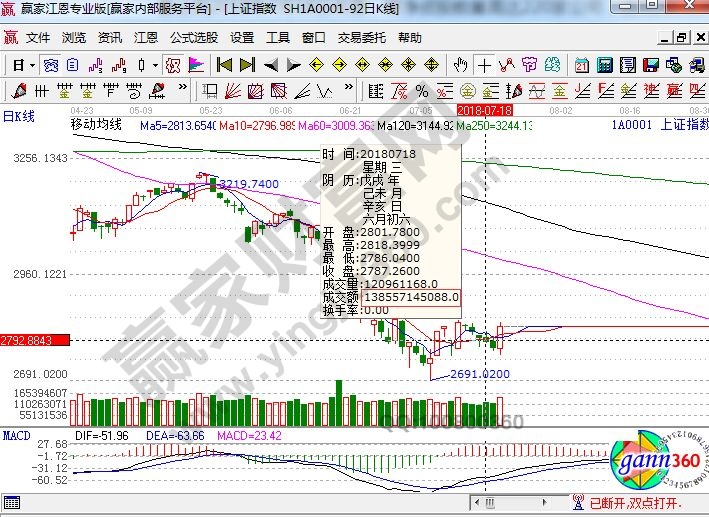The height and width of the screenshot is (517, 709).
Task: Click the 移动均线 indicator label
Action: click(x=96, y=125)
